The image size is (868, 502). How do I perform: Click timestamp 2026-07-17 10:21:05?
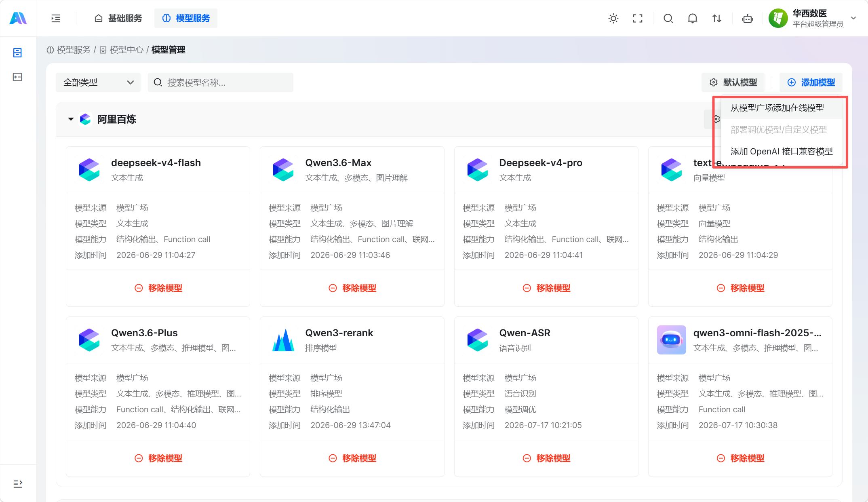543,425
